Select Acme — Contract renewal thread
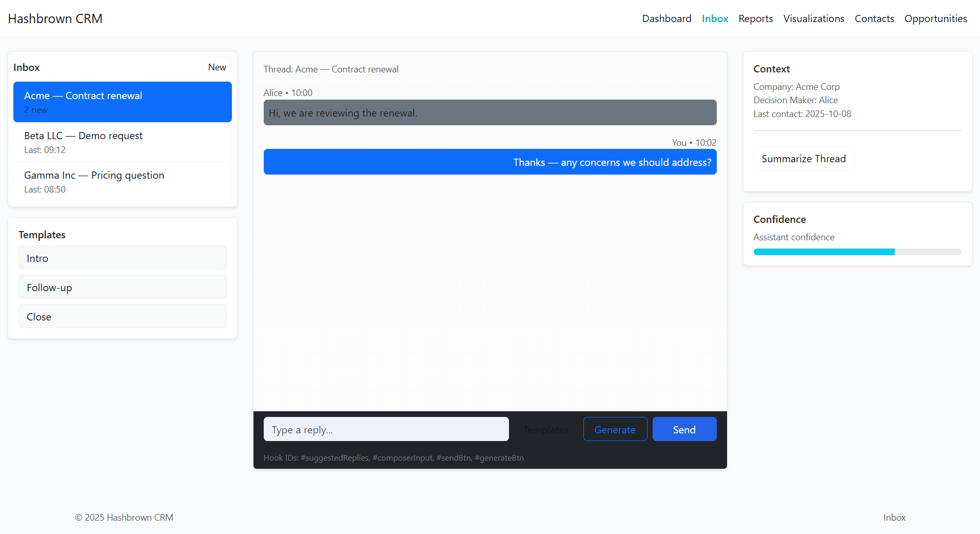Screen dimensions: 980x534 tap(122, 102)
